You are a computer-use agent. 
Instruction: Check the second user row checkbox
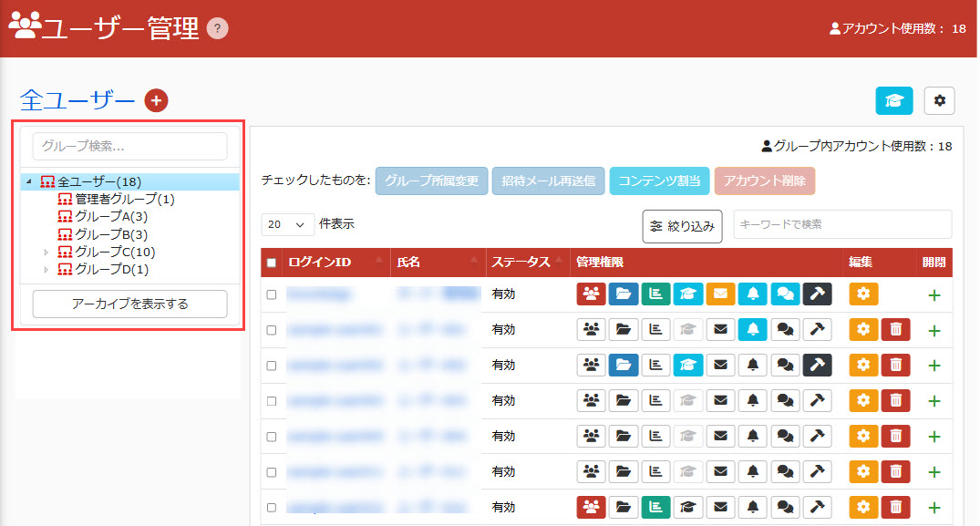pyautogui.click(x=271, y=330)
